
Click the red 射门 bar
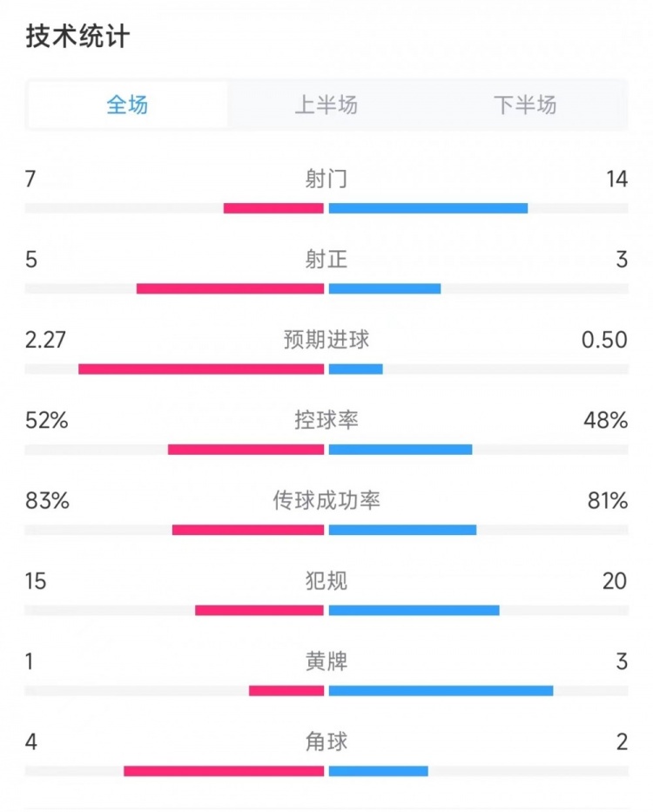pyautogui.click(x=273, y=208)
